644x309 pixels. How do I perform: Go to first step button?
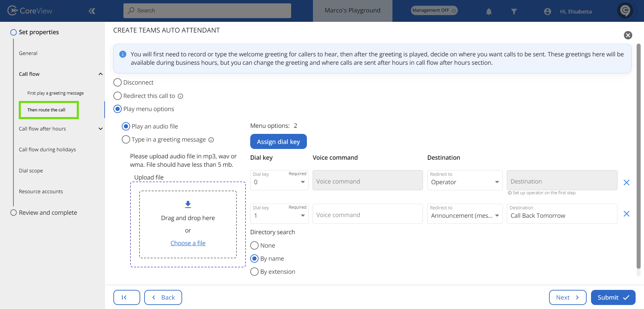pyautogui.click(x=126, y=297)
